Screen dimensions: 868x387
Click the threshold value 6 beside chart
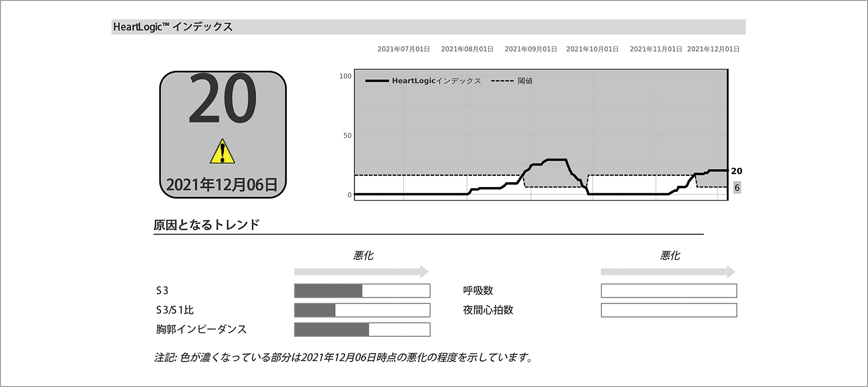[737, 187]
